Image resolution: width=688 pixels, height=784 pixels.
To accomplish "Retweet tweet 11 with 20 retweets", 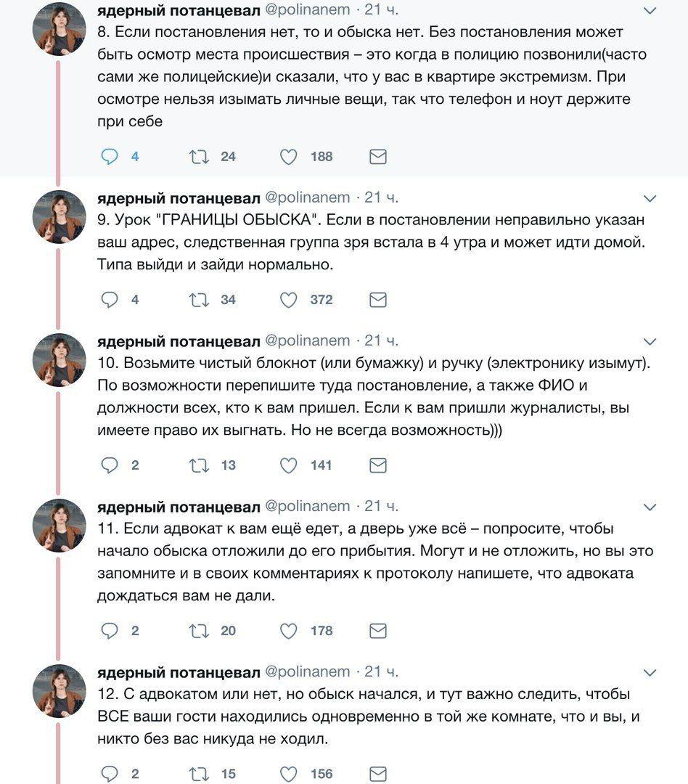I will pyautogui.click(x=199, y=631).
